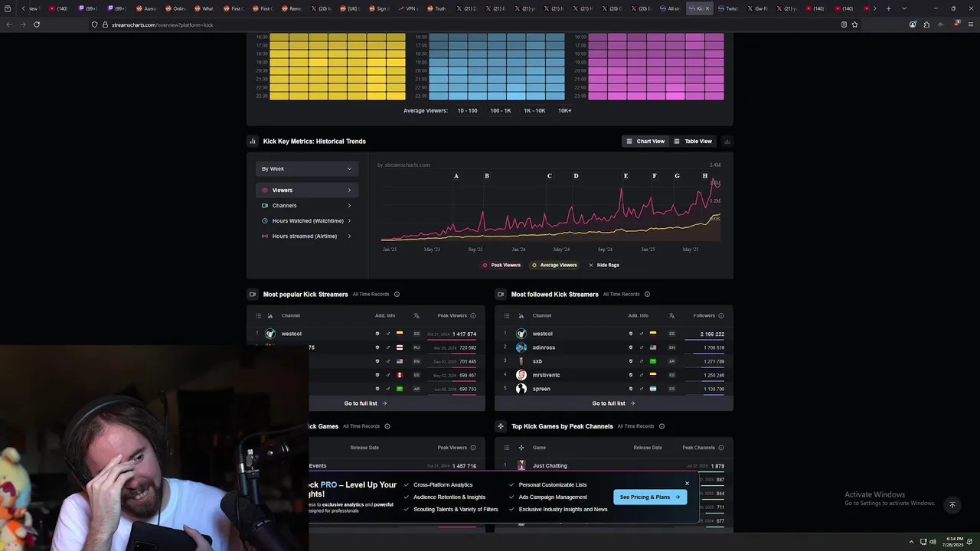Click Go to full list under Most followed streamers

[x=613, y=403]
